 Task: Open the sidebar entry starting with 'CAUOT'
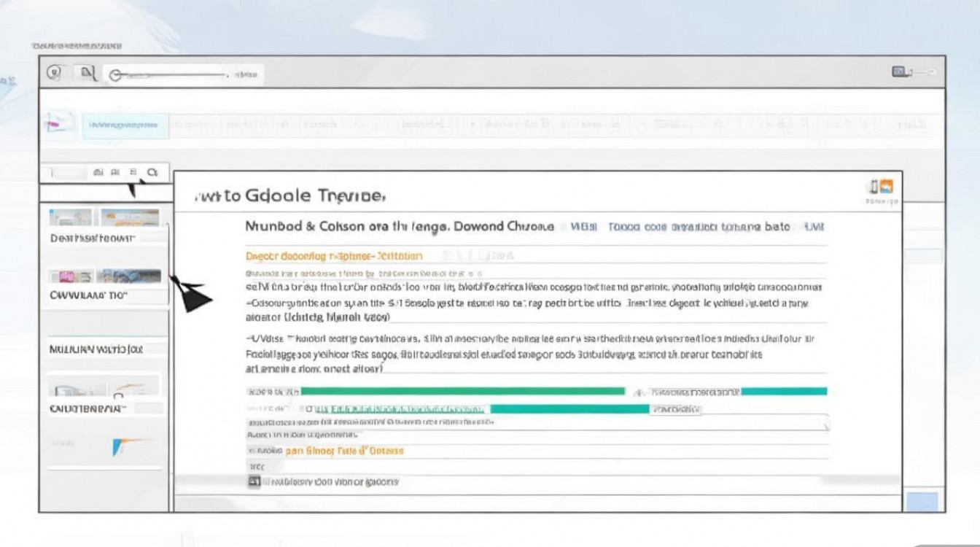pos(87,408)
